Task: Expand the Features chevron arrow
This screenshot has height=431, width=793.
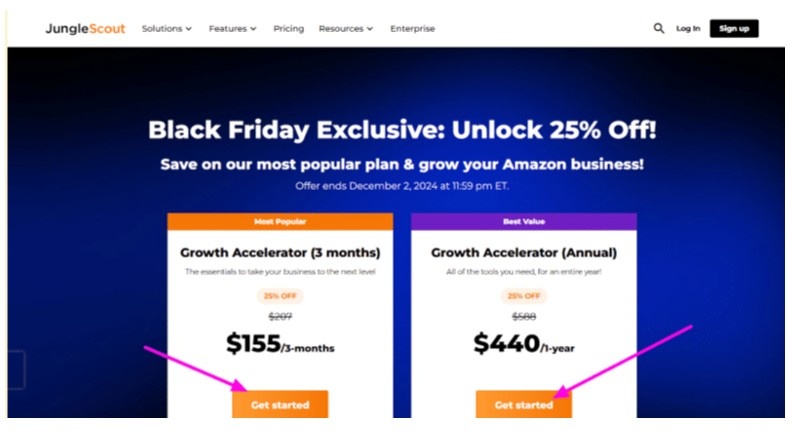Action: [253, 29]
